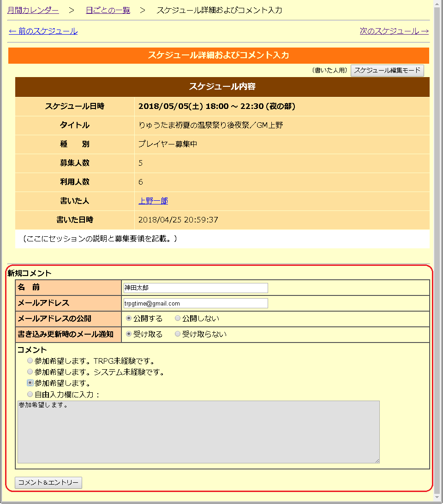Screen dimensions: 443x504
Task: Open author link 上野一郎
Action: click(153, 201)
